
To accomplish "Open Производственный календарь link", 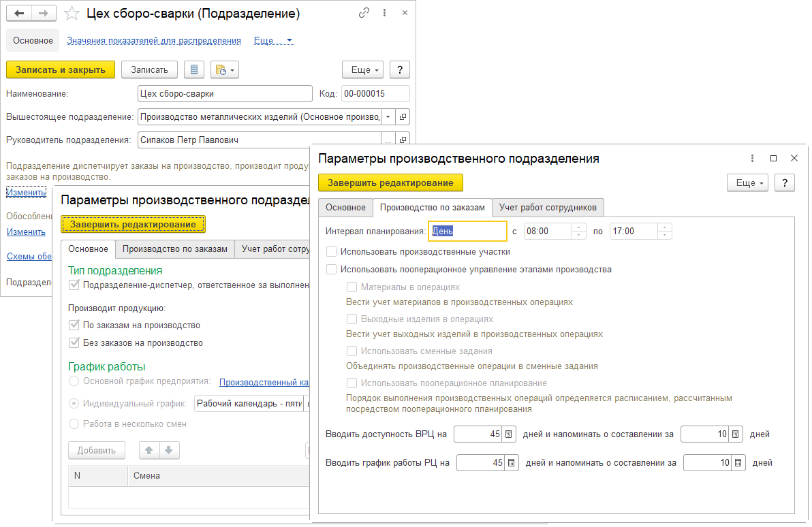I will tap(264, 382).
